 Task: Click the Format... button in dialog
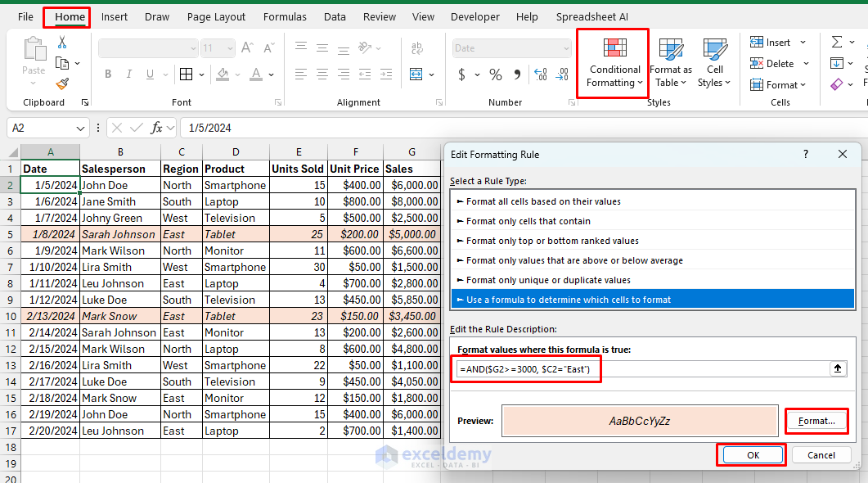coord(816,421)
